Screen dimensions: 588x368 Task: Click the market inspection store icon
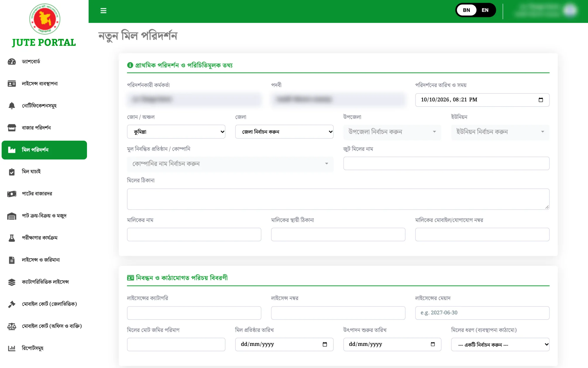tap(12, 128)
